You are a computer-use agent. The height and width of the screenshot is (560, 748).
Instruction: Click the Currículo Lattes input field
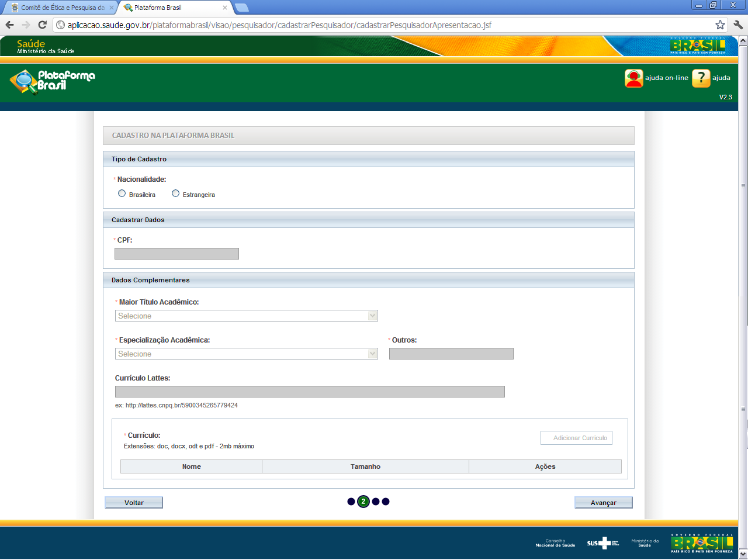click(x=310, y=392)
